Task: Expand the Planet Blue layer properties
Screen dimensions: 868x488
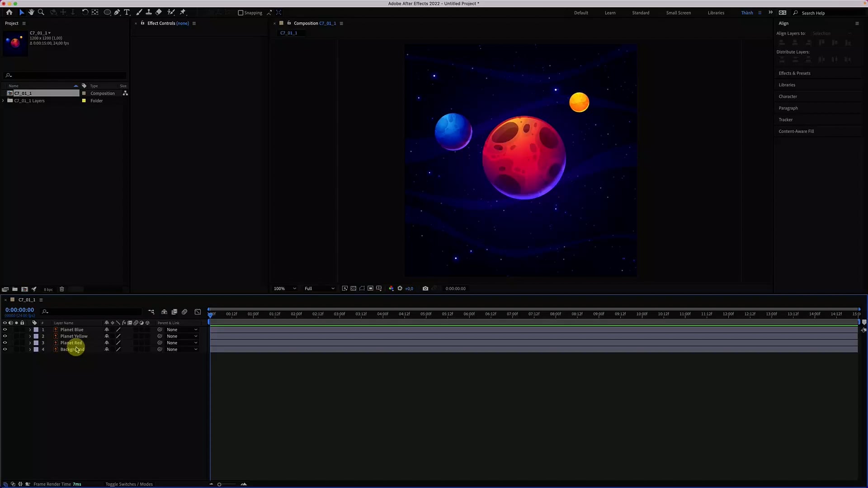Action: pyautogui.click(x=30, y=330)
